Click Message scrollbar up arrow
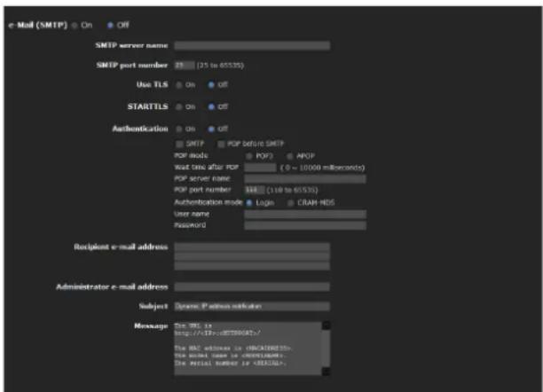Viewport: 543px width, 392px height. (x=326, y=325)
